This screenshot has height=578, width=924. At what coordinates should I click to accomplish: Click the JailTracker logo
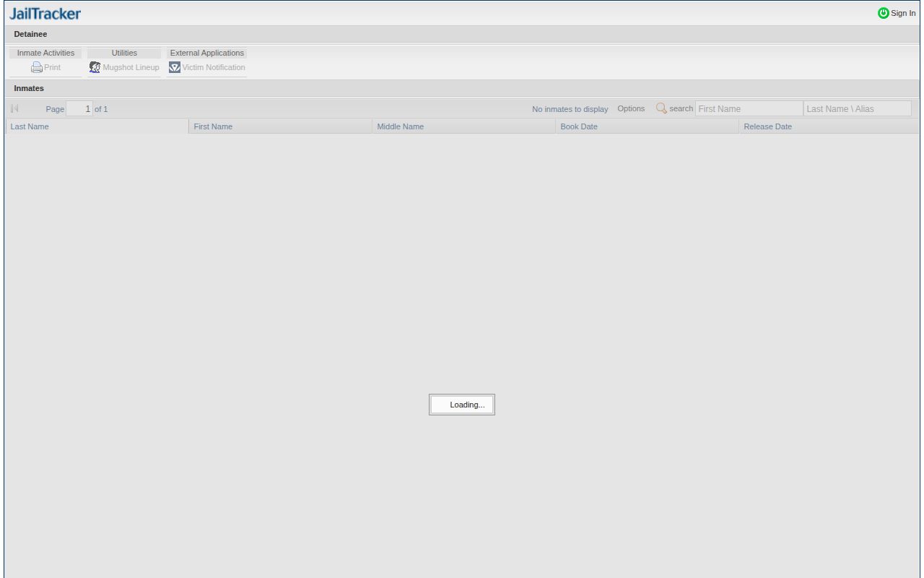coord(45,14)
